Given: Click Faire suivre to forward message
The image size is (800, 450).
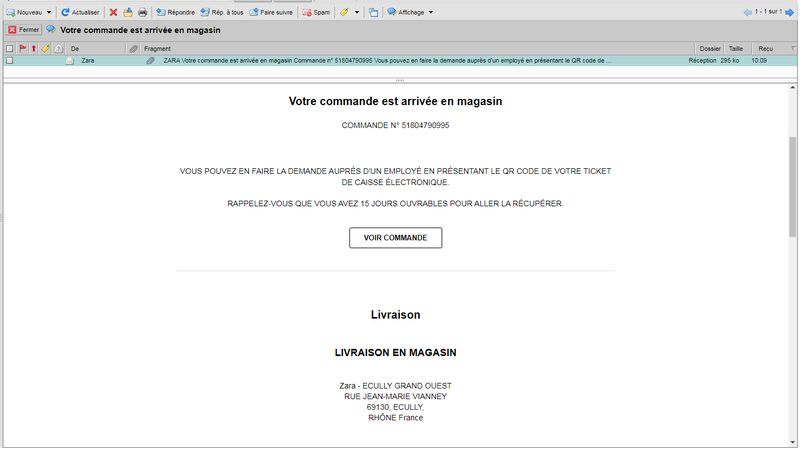Looking at the screenshot, I should click(270, 12).
